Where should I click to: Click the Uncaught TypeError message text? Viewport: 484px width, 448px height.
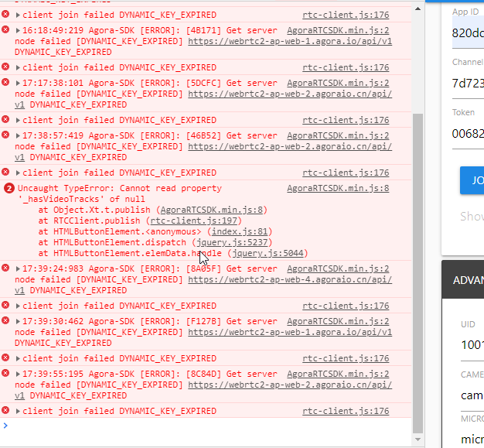pos(120,193)
